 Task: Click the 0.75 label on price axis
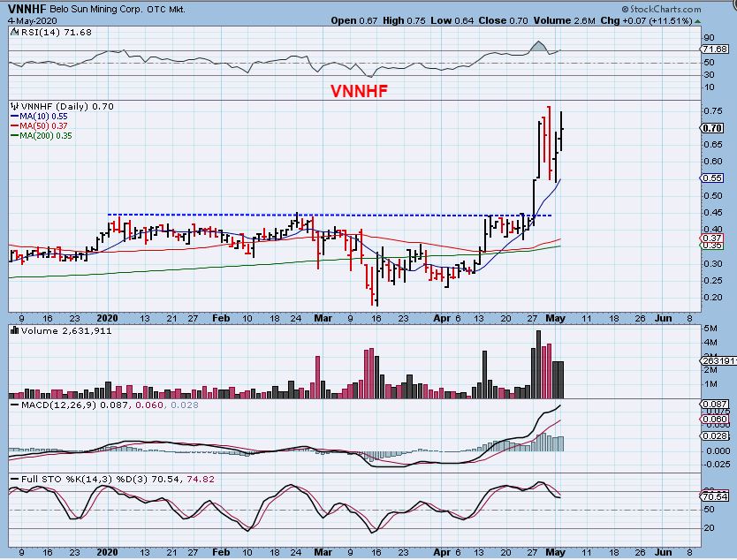pyautogui.click(x=713, y=111)
